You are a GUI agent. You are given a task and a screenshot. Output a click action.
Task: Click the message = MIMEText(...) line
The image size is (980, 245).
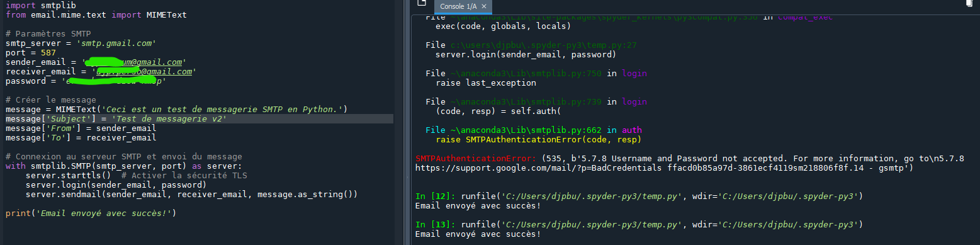177,110
